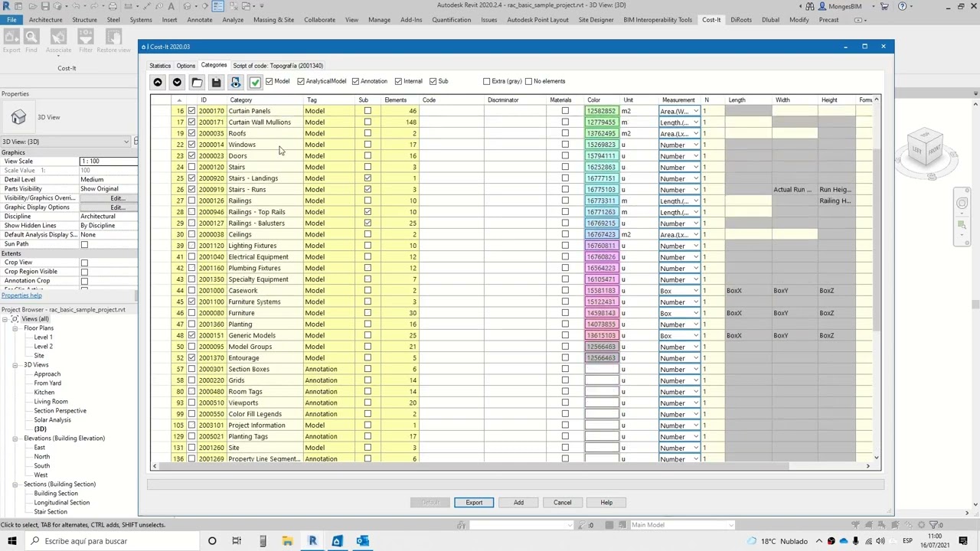Toggle the Internal filter checkbox
Screen dimensions: 980x551
[398, 81]
